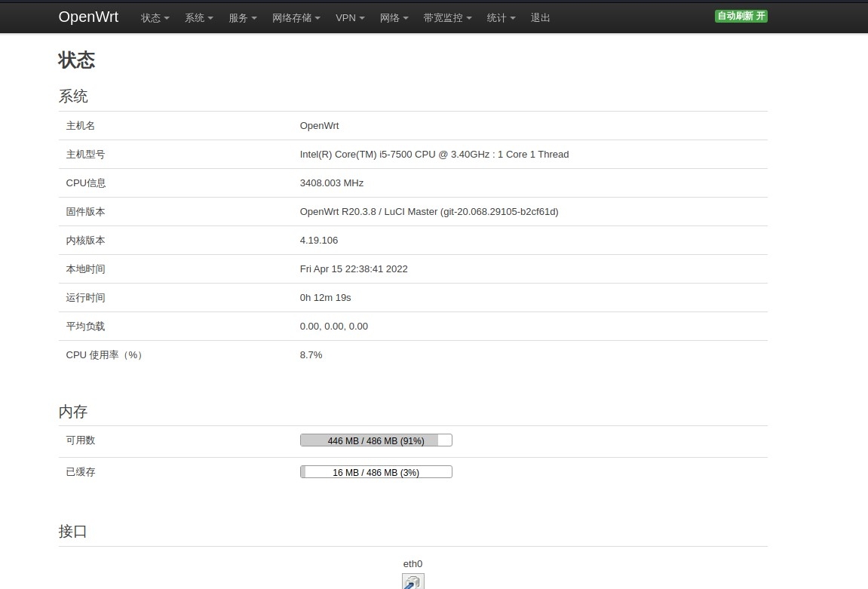Select the hostname value OpenWrt in table
The height and width of the screenshot is (589, 868).
319,126
